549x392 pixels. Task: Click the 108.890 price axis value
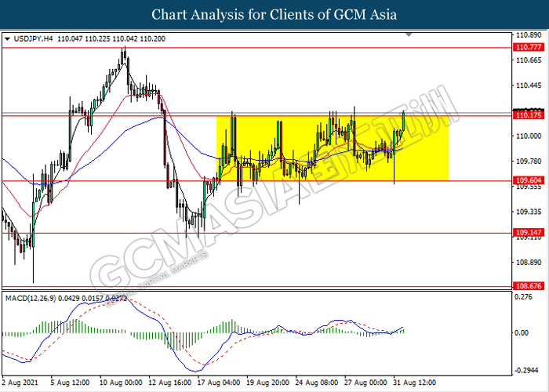(529, 263)
